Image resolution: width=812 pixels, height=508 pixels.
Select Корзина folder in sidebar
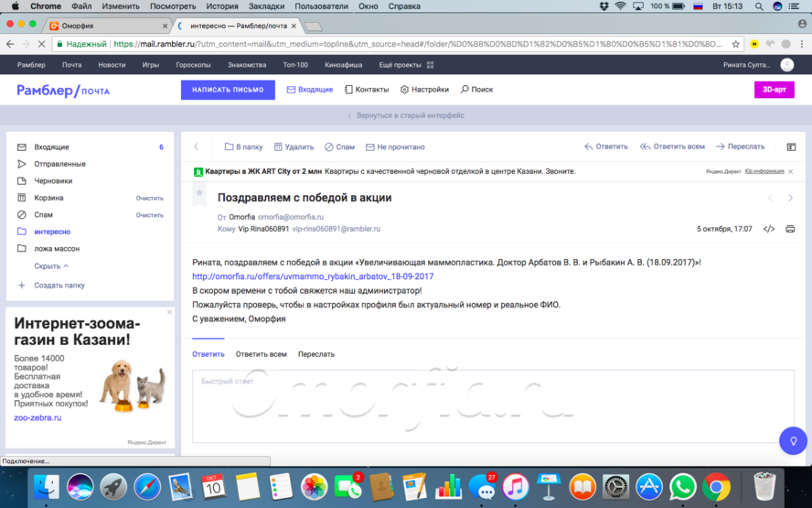pos(48,198)
